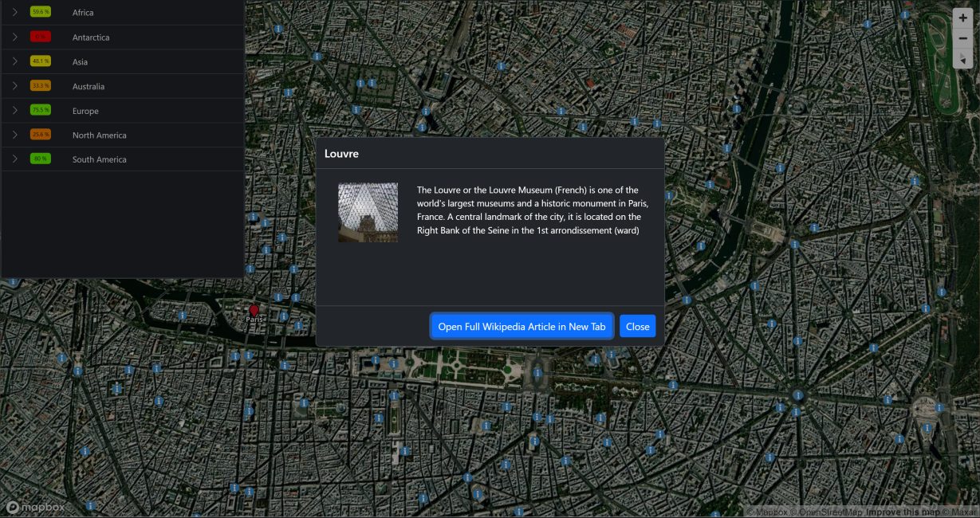Toggle the 80% indicator next to South America
Viewport: 980px width, 518px height.
tap(40, 159)
